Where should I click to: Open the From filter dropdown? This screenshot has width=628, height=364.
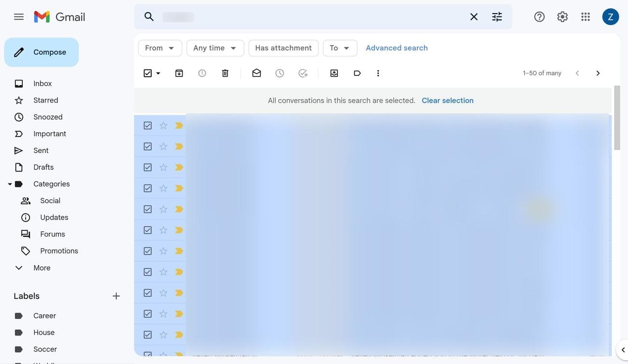tap(160, 48)
